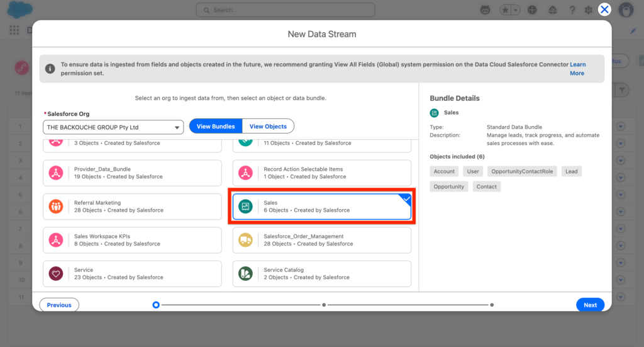This screenshot has height=347, width=644.
Task: Click the Service Catalog bundle icon
Action: pos(246,274)
